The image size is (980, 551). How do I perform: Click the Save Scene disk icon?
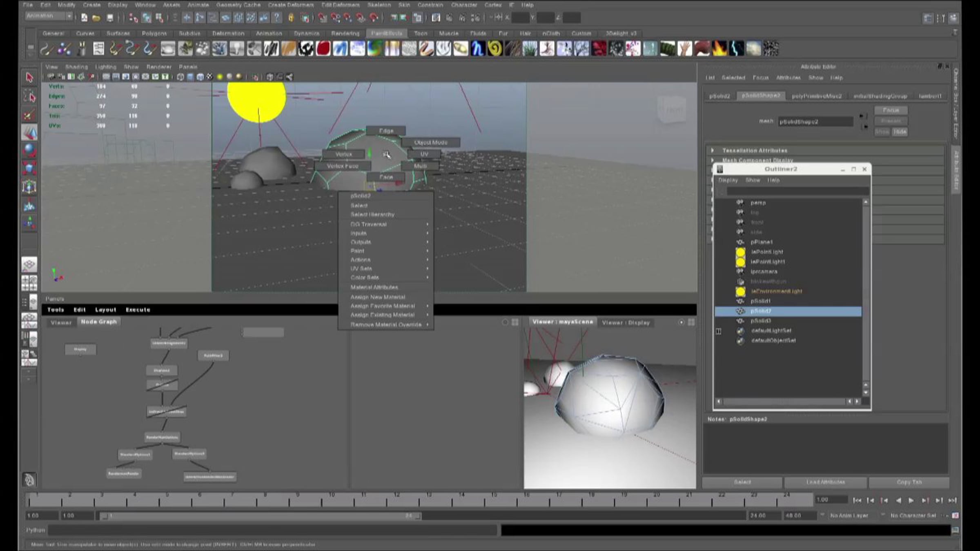(x=110, y=18)
